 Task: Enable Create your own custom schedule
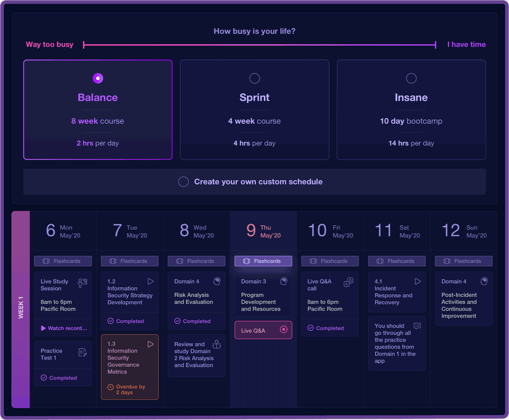point(183,182)
